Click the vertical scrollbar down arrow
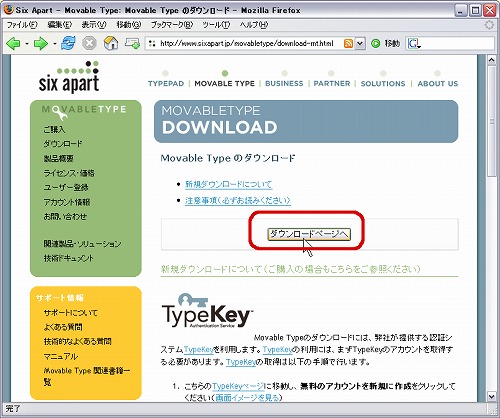The height and width of the screenshot is (418, 500). pos(492,396)
